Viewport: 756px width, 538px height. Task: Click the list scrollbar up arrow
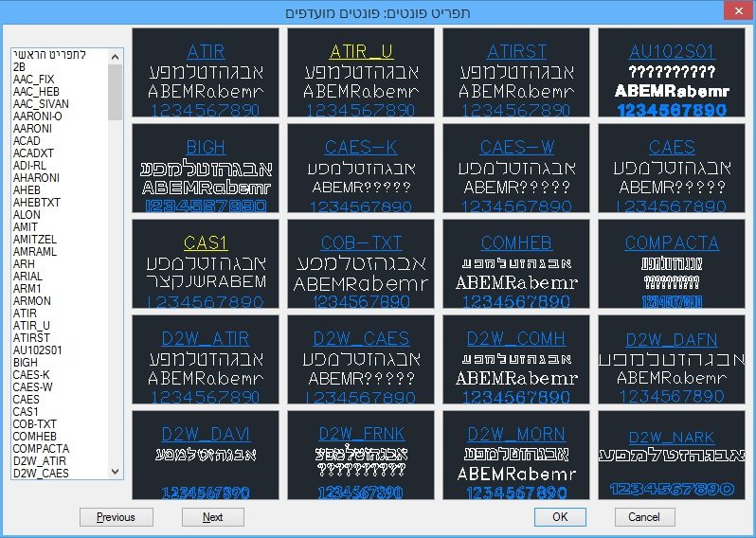pyautogui.click(x=116, y=54)
